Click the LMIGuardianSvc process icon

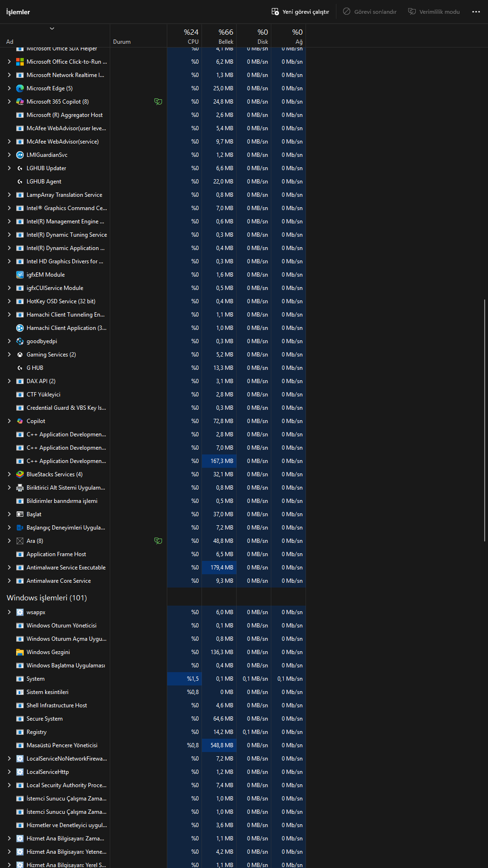pyautogui.click(x=20, y=155)
